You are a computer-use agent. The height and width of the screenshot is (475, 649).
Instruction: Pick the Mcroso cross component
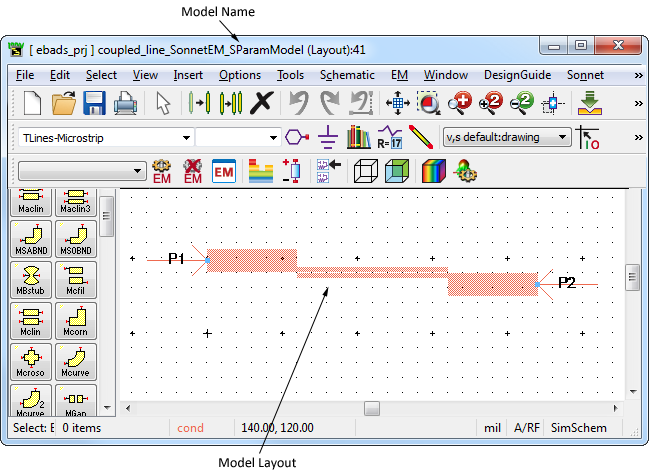pyautogui.click(x=33, y=360)
